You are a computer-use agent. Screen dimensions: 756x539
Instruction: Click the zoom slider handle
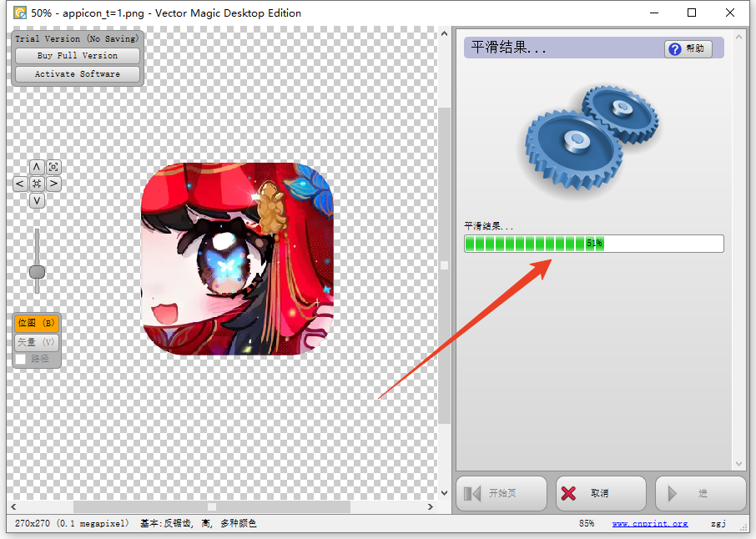(x=37, y=272)
